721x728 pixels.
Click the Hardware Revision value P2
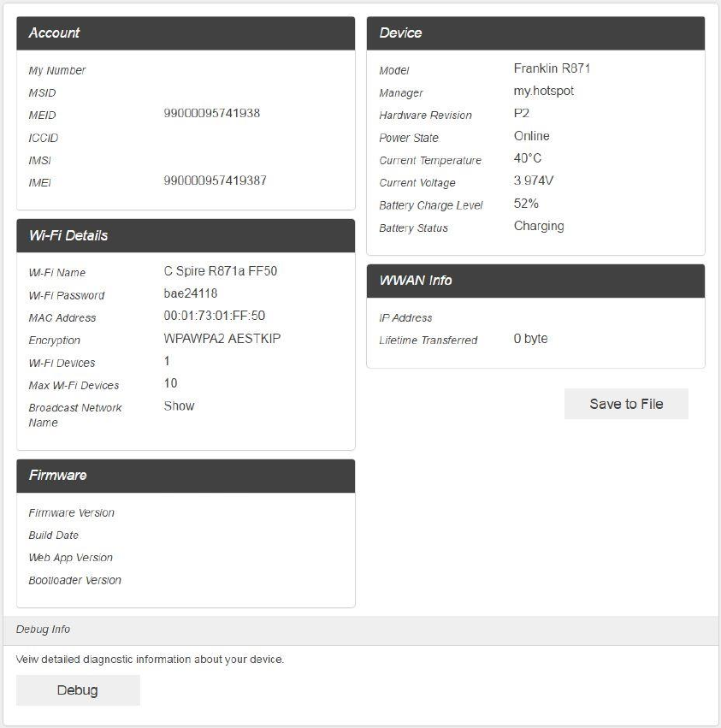click(x=522, y=113)
